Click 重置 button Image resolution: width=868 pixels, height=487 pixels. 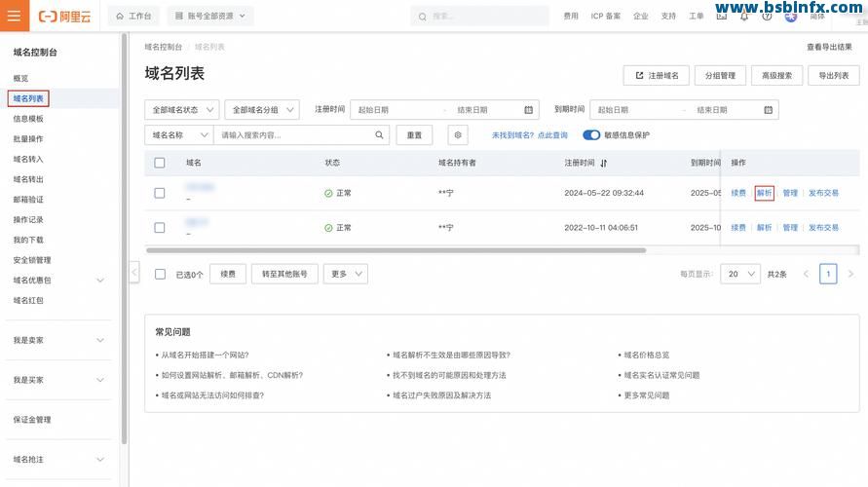[x=414, y=135]
